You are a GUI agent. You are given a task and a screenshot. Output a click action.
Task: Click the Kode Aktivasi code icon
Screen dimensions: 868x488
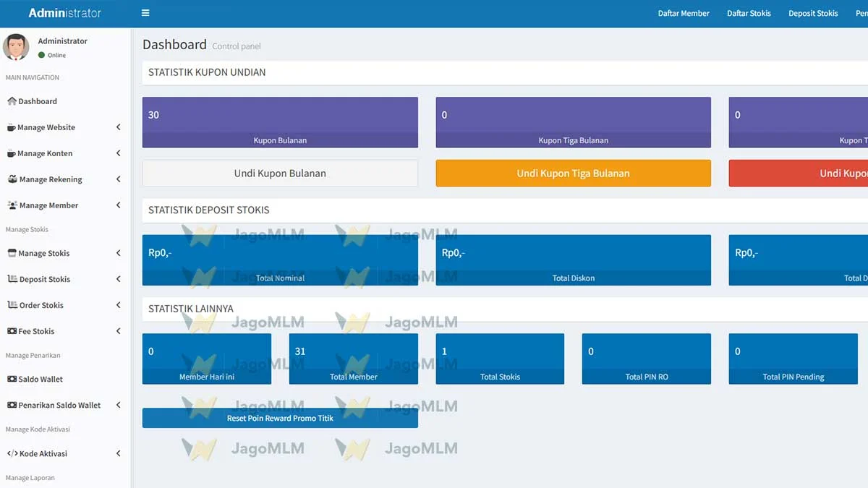pos(13,453)
